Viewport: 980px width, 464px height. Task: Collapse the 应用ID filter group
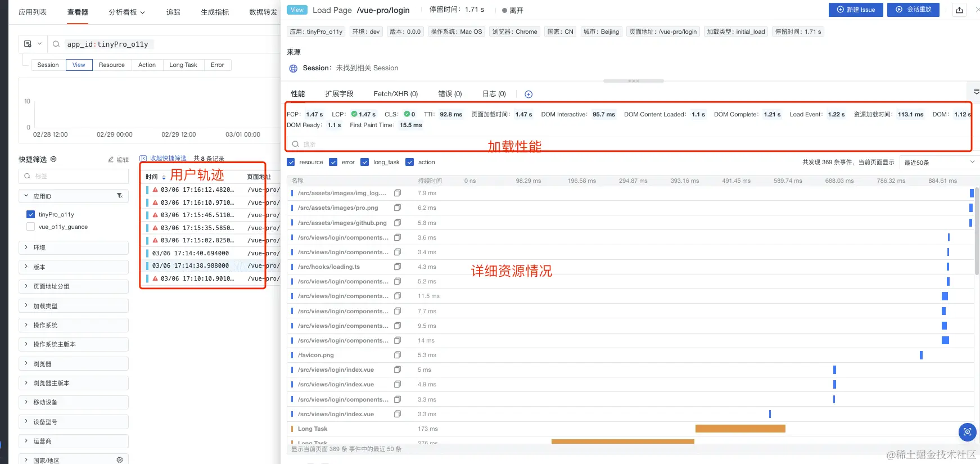[26, 196]
